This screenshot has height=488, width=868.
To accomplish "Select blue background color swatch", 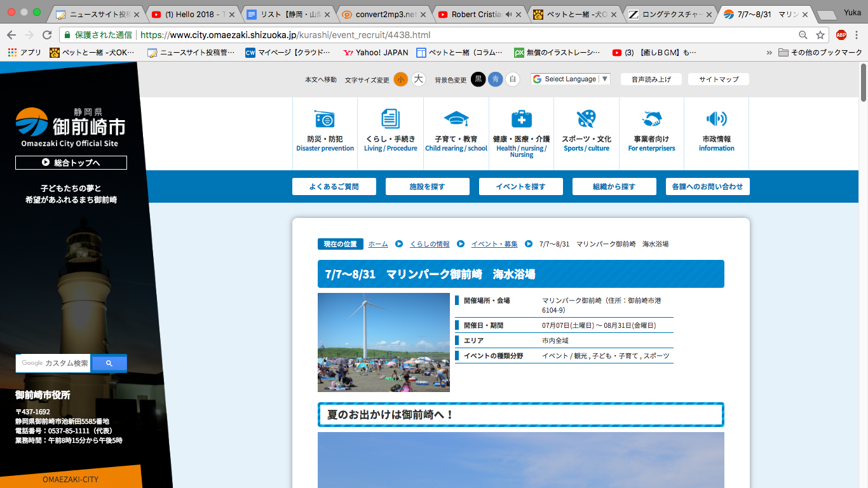I will click(x=495, y=79).
